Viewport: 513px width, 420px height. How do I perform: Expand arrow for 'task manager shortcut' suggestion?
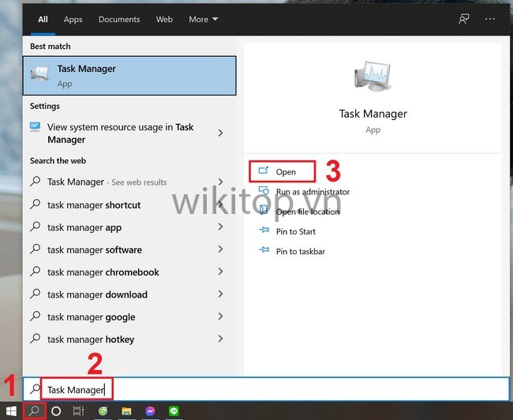[x=220, y=204]
